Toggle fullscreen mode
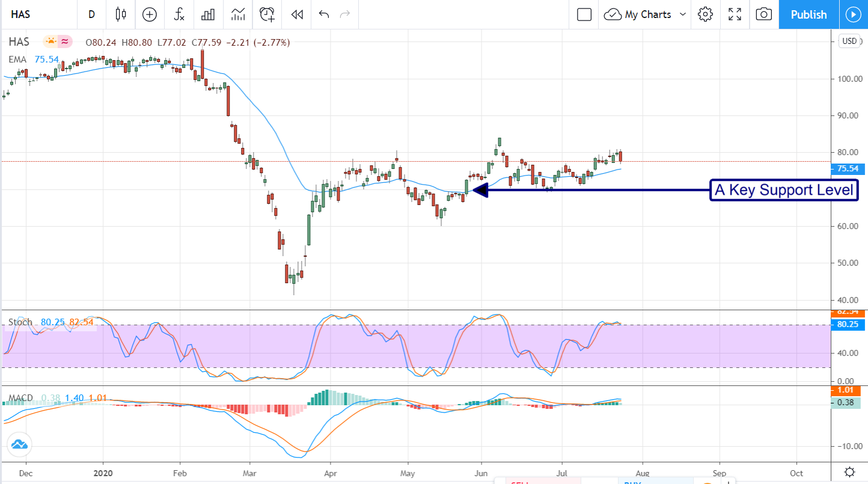868x484 pixels. pyautogui.click(x=735, y=14)
